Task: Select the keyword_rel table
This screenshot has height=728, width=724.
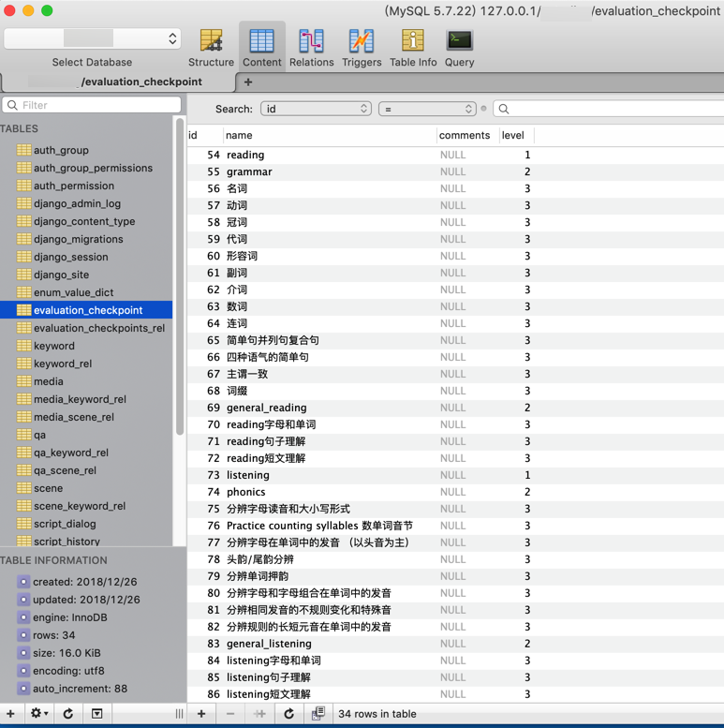Action: tap(63, 364)
